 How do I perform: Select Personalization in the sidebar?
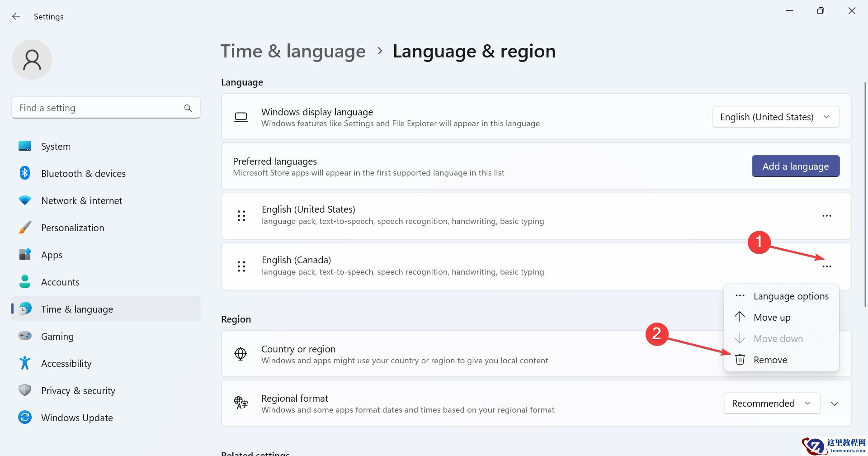(x=106, y=228)
